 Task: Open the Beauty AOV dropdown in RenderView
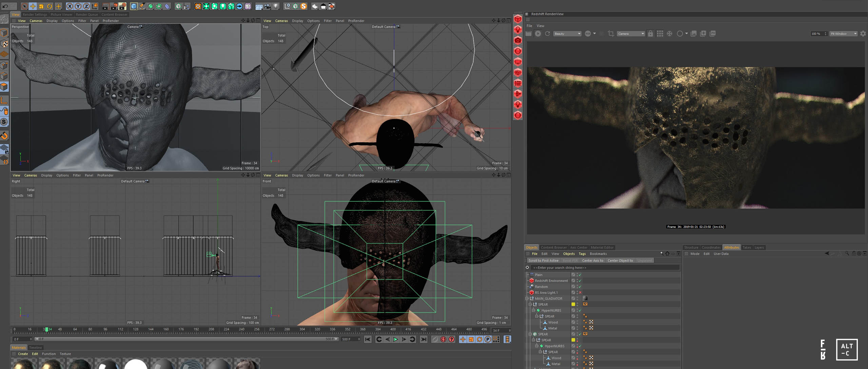[567, 34]
